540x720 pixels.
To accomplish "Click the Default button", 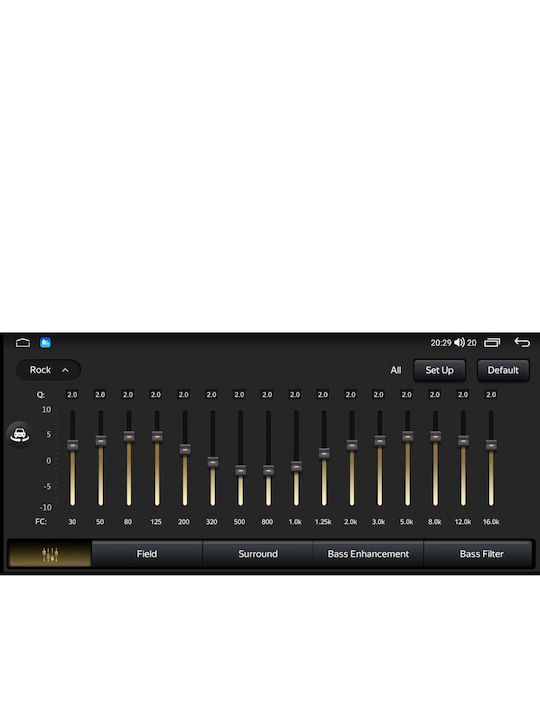I will tap(503, 370).
